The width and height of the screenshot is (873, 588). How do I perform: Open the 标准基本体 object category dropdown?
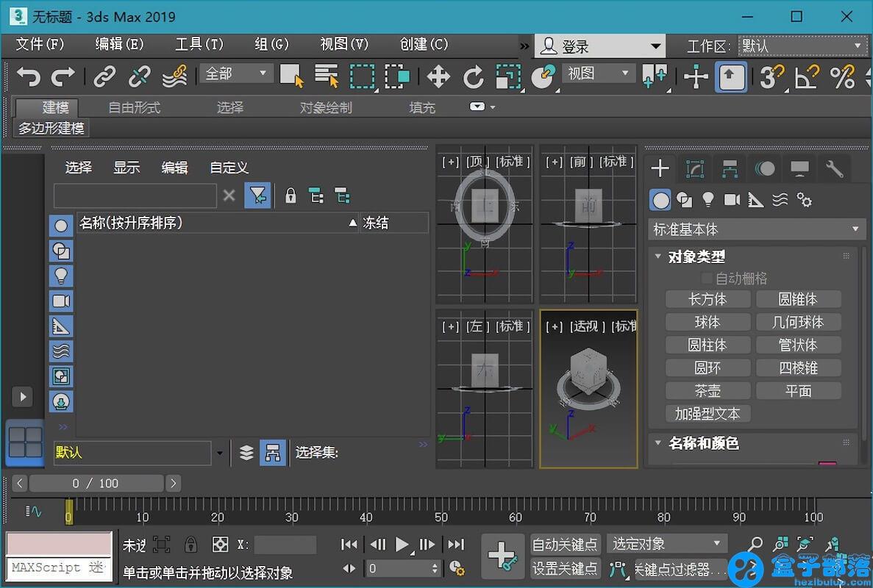point(756,229)
